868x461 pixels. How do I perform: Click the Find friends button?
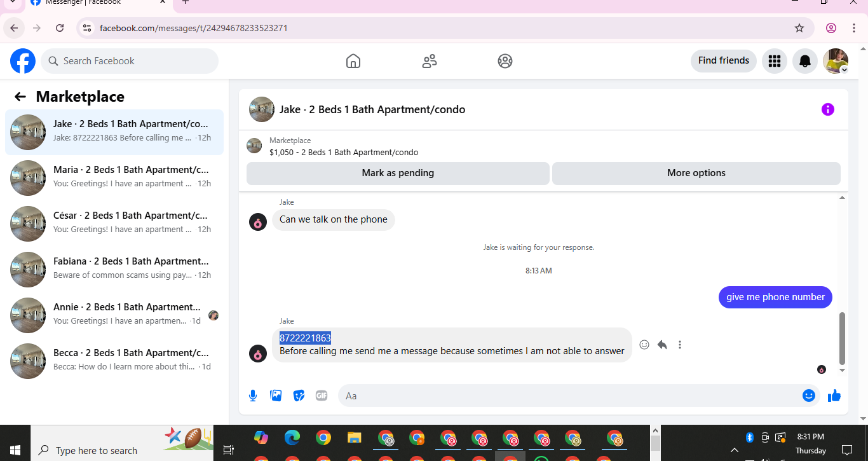pyautogui.click(x=724, y=61)
